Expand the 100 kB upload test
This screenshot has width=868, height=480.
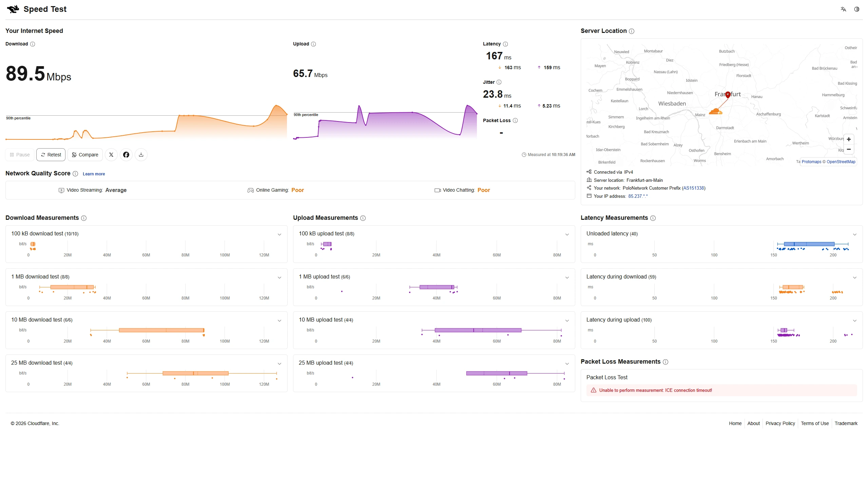567,234
